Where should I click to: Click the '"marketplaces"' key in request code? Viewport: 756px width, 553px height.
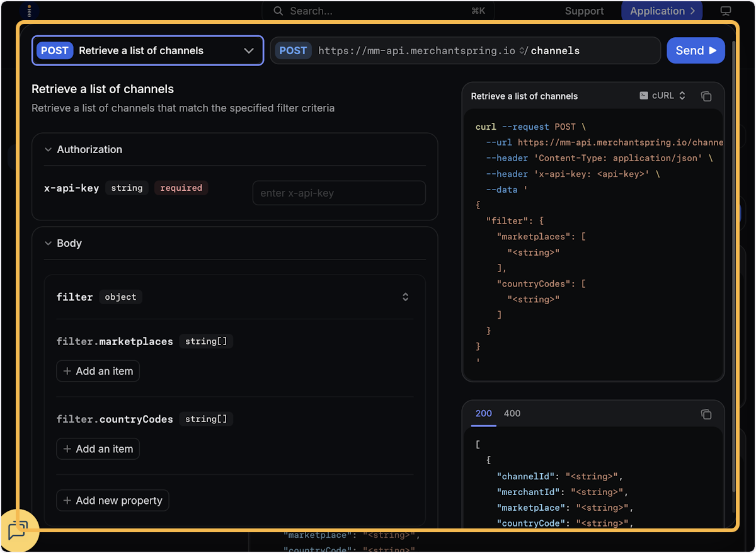[536, 237]
